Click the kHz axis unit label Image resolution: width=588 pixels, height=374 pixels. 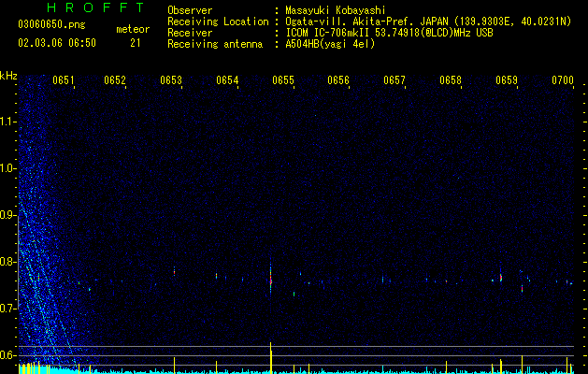point(8,76)
